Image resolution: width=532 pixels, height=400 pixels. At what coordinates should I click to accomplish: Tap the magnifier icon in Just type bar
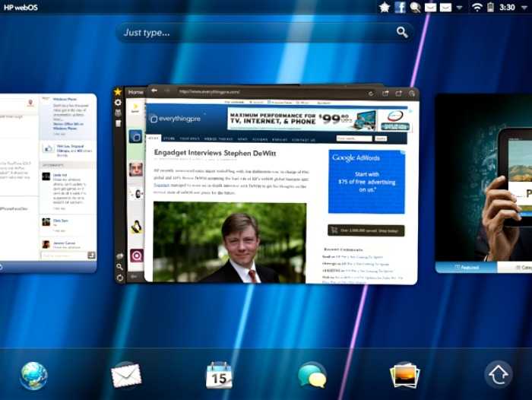click(402, 33)
